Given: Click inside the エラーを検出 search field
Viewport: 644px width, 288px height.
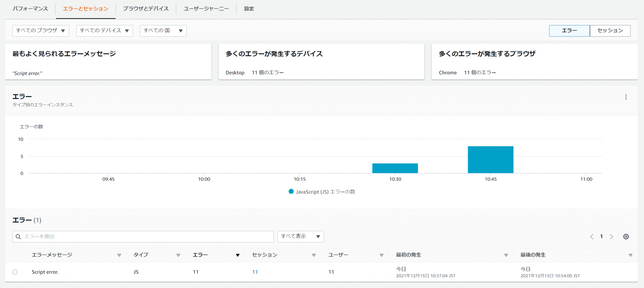Looking at the screenshot, I should point(126,236).
